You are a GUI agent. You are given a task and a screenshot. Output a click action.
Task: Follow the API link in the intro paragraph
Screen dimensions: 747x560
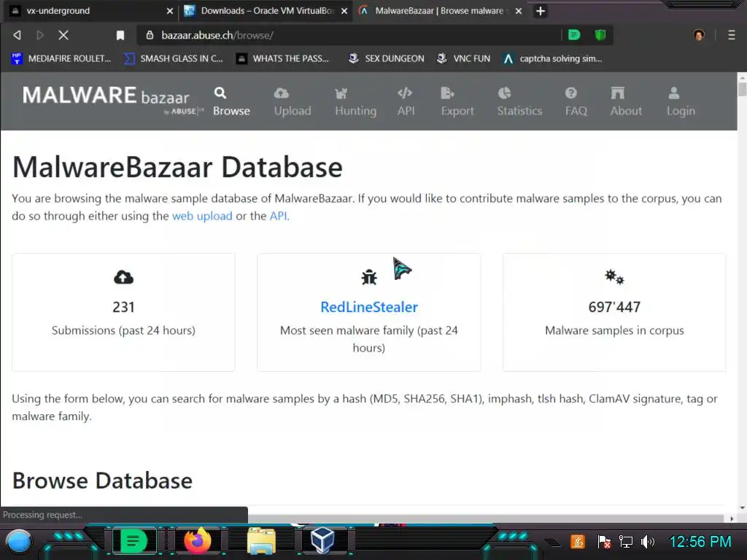pyautogui.click(x=278, y=216)
